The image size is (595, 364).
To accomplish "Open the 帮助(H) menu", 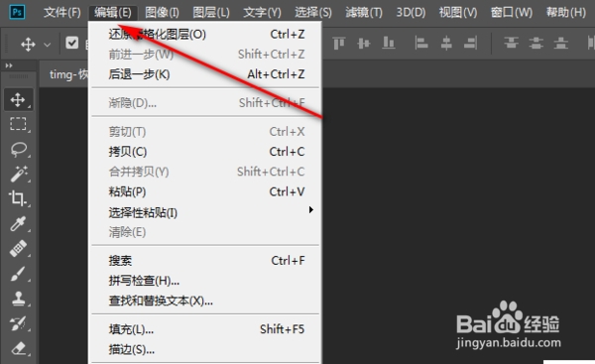I will [566, 13].
